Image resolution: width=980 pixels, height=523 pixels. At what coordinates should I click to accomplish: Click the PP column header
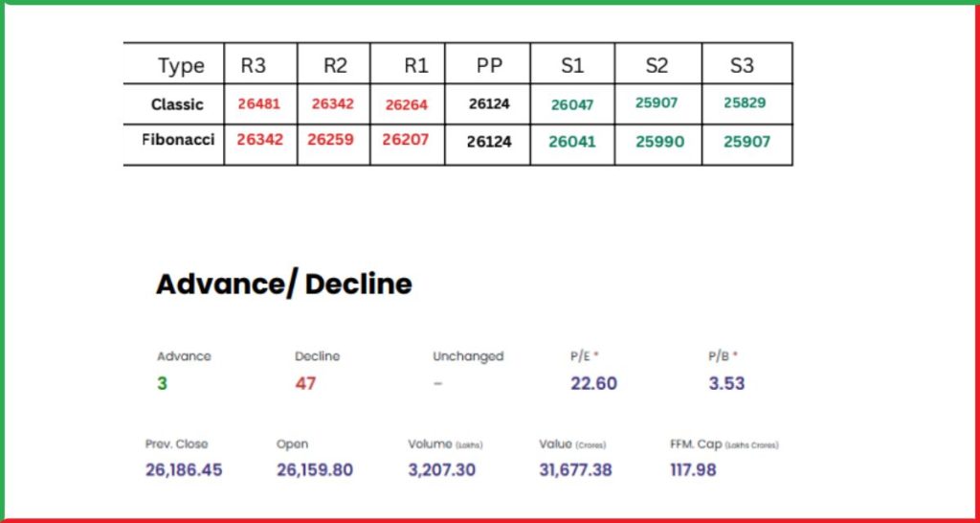click(489, 65)
